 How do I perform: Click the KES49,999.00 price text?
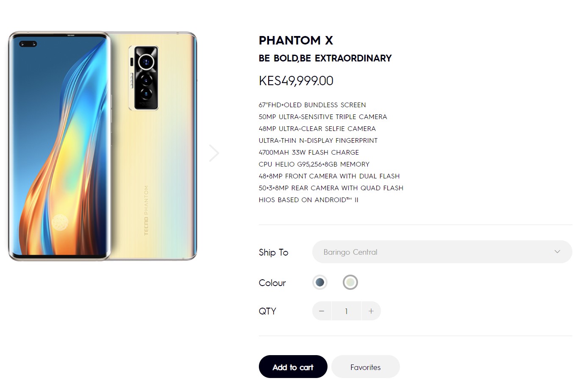[x=296, y=81]
